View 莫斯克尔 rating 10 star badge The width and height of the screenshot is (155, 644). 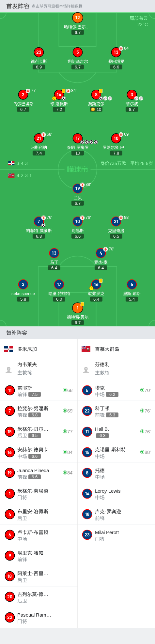pos(96,110)
